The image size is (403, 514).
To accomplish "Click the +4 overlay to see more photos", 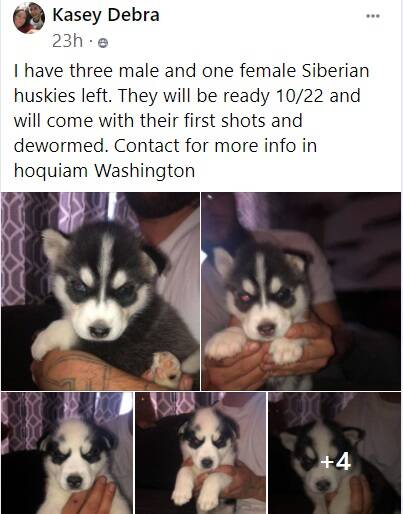I will (x=335, y=462).
